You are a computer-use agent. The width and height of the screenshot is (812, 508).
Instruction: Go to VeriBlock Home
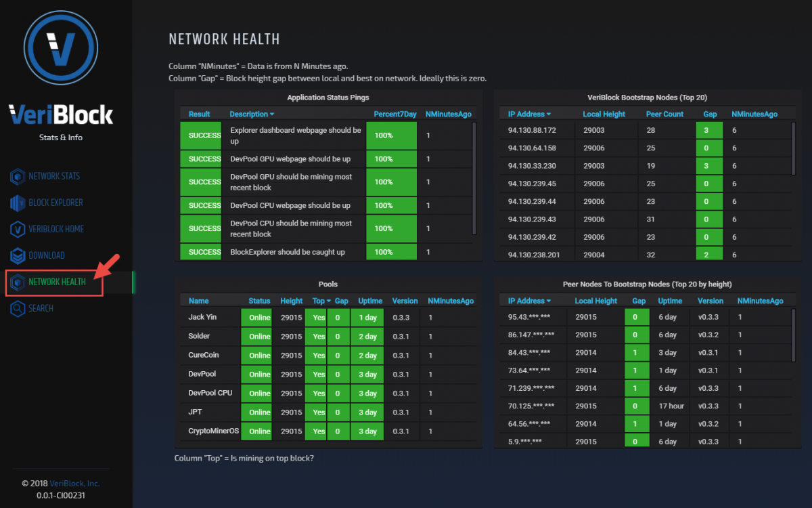56,229
